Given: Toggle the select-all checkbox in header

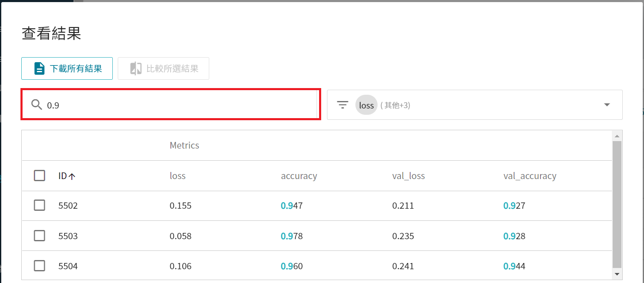Looking at the screenshot, I should (x=39, y=176).
